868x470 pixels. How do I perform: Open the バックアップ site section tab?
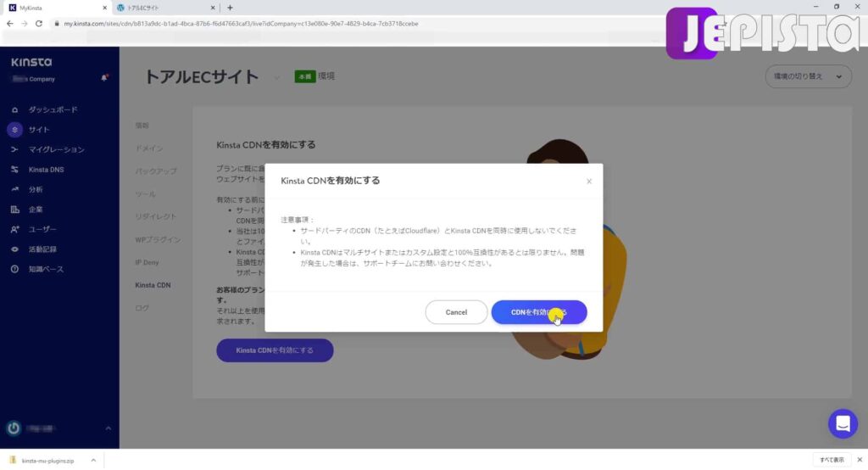click(156, 171)
